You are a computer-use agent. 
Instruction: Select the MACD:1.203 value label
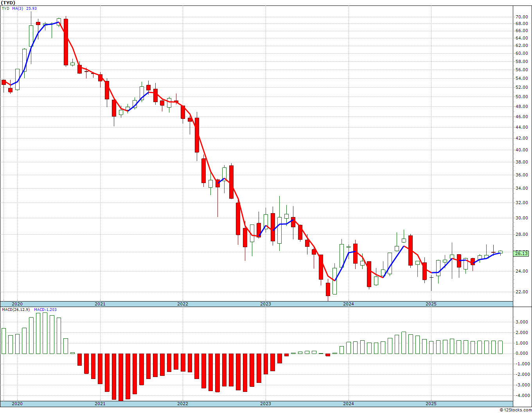pyautogui.click(x=45, y=309)
